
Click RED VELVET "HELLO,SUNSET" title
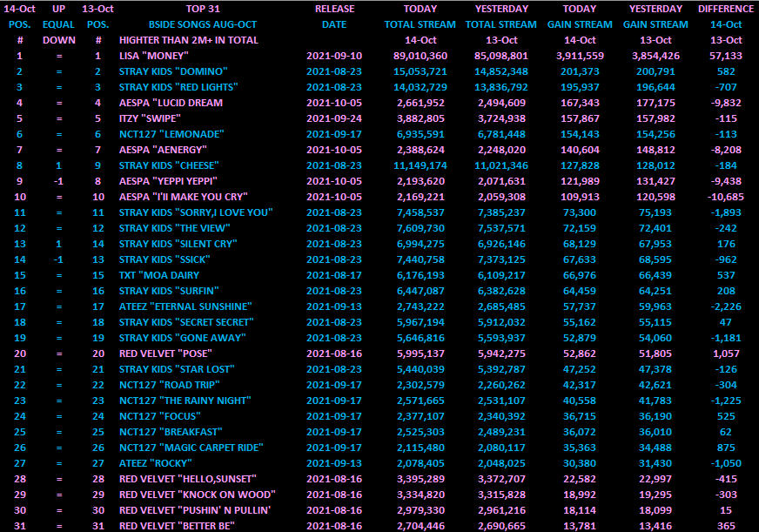188,479
